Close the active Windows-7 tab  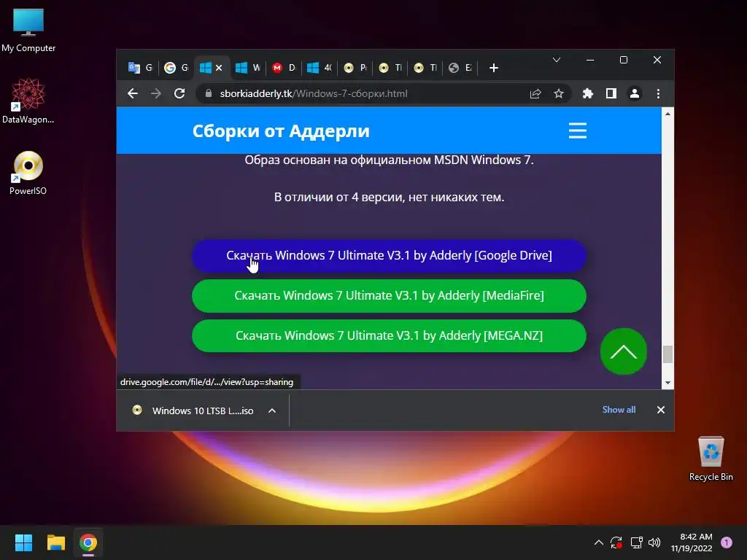click(219, 68)
